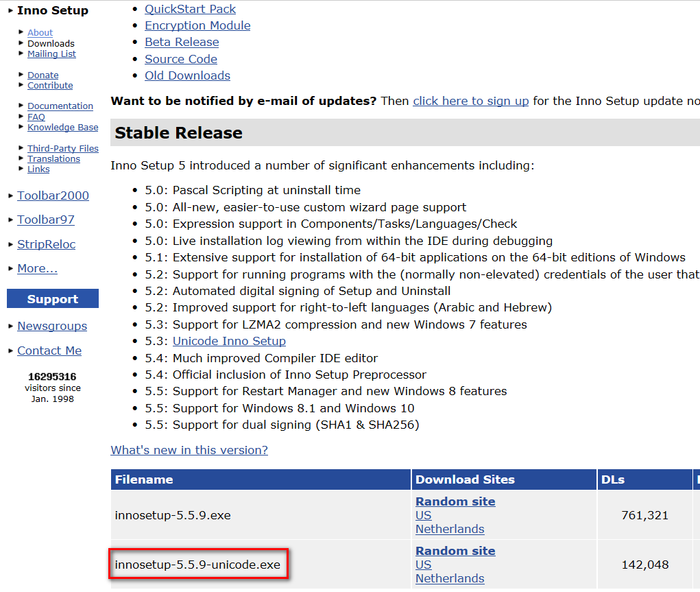Jump to QuickStart Pack section
700x592 pixels.
pos(190,9)
